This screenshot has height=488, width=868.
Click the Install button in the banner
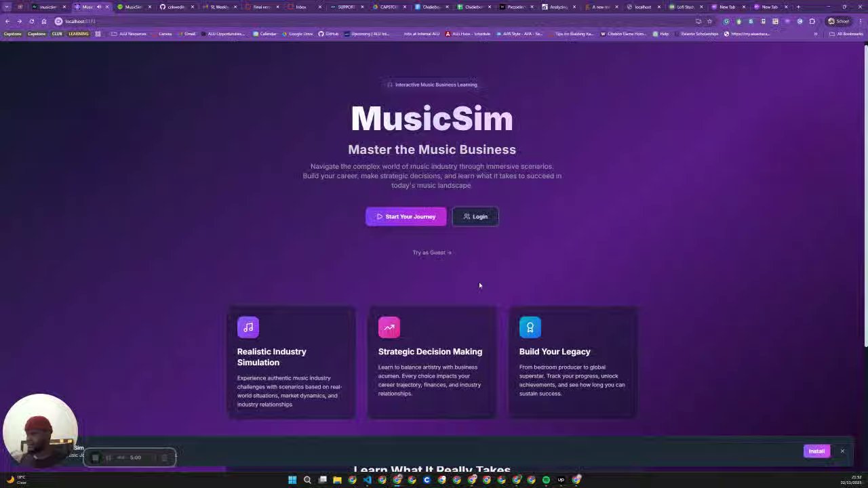click(816, 451)
